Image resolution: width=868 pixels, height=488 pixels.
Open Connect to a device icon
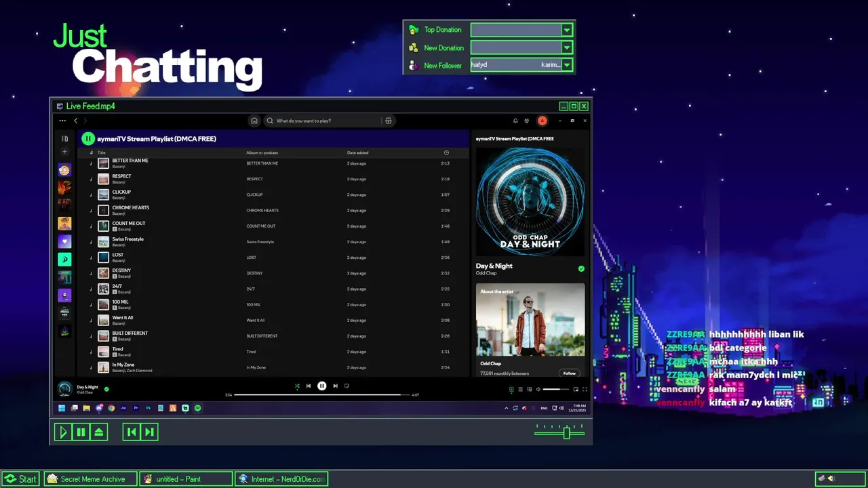[x=530, y=389]
